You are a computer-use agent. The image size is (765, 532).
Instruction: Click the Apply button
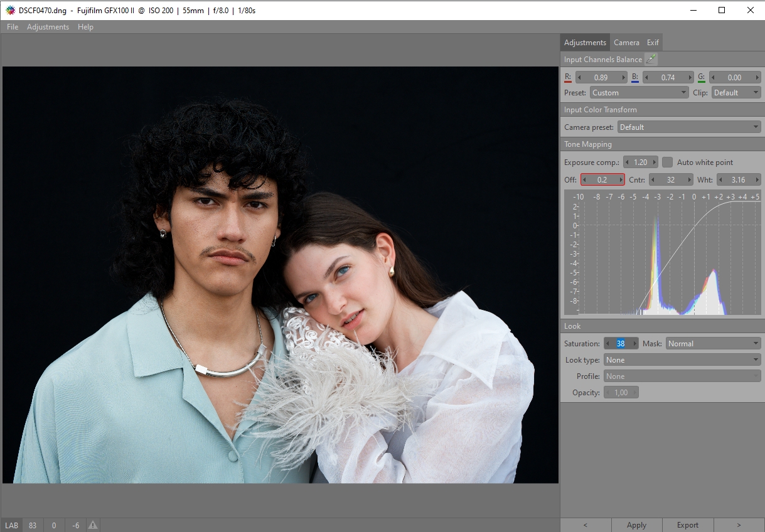pos(636,525)
